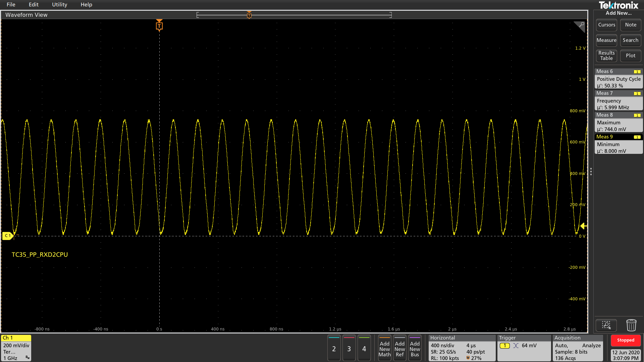Click the red Stopped button

(626, 340)
